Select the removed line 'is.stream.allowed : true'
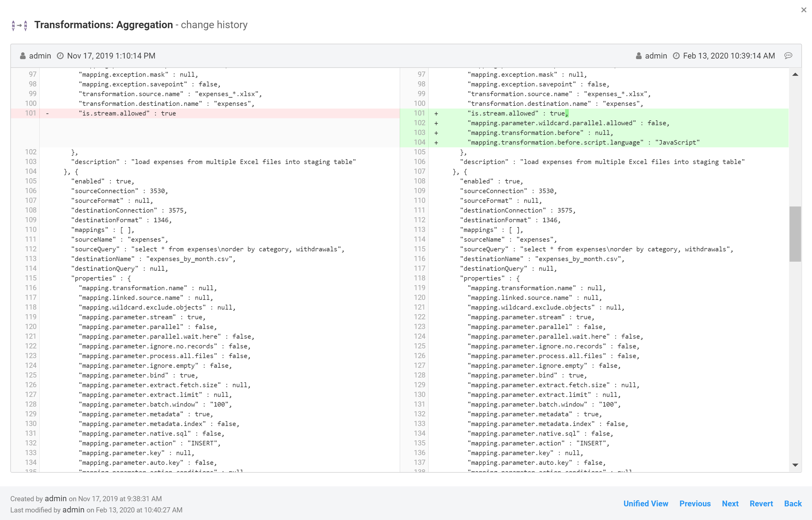Screen dimensions: 812x520 tap(127, 113)
